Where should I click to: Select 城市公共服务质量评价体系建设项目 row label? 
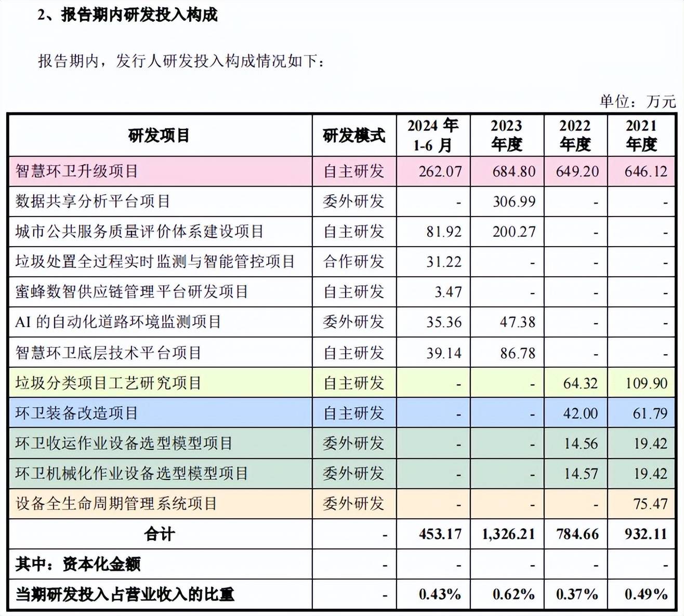140,232
